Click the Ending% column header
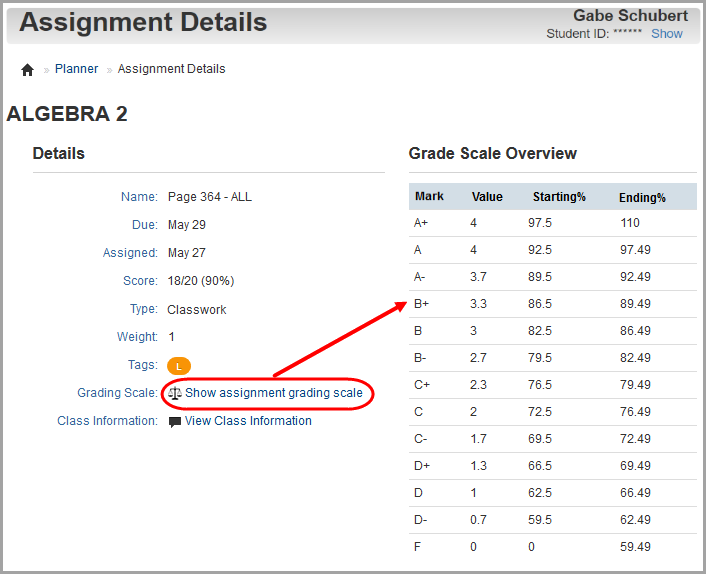The height and width of the screenshot is (574, 706). (642, 198)
